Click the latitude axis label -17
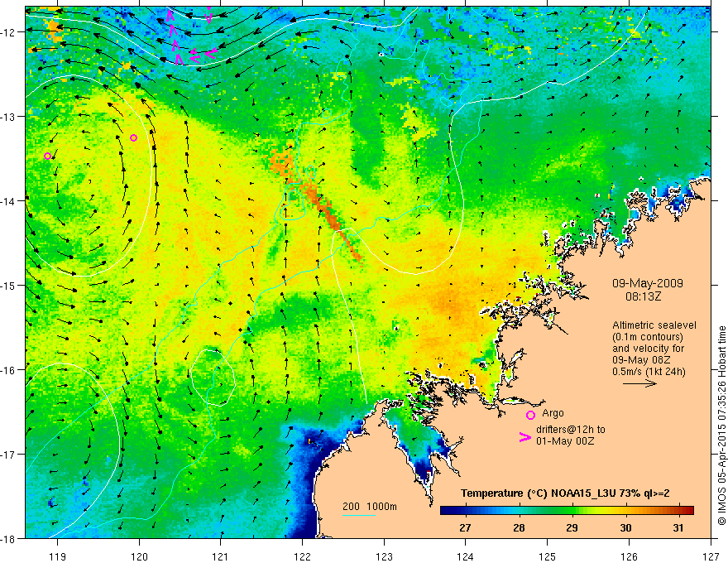 click(x=8, y=454)
